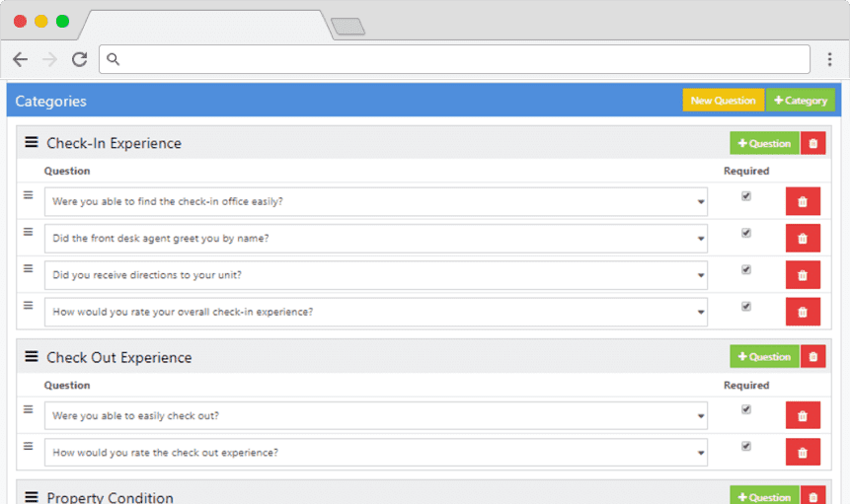Click the browser reload icon
This screenshot has height=504, width=850.
click(80, 59)
